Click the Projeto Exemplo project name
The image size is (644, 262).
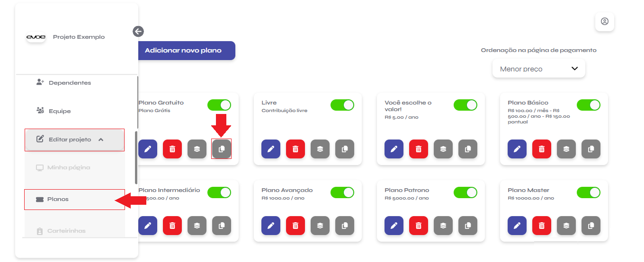pos(79,37)
